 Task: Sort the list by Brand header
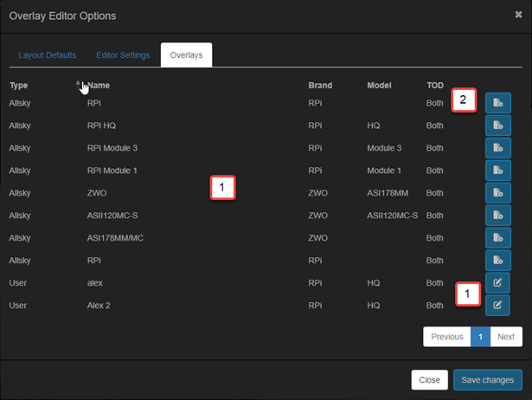(321, 86)
